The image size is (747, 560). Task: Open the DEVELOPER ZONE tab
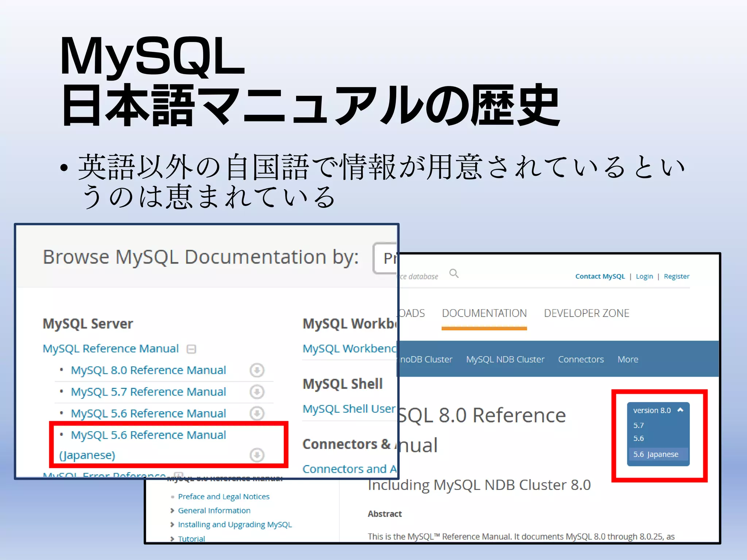[x=587, y=313]
